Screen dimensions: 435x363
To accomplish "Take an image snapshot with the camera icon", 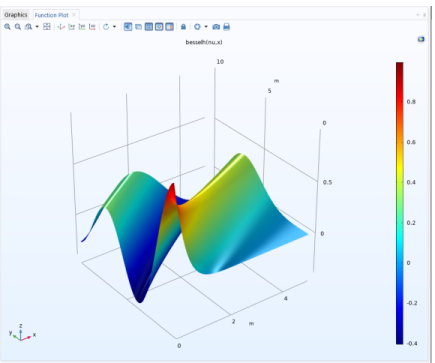I will pos(216,27).
